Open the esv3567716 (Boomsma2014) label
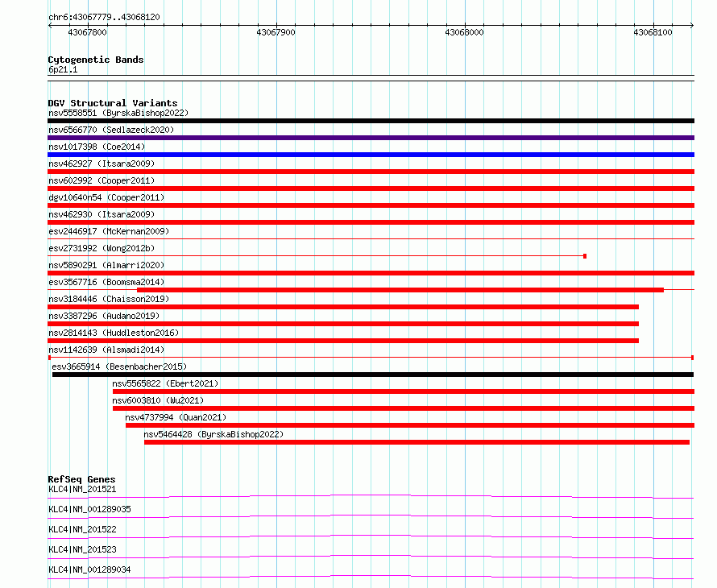717x588 pixels. pyautogui.click(x=106, y=282)
